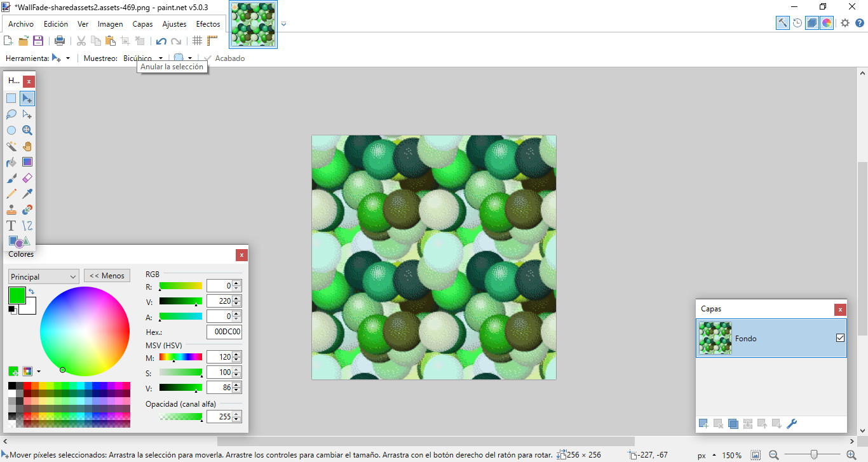Choose the Color Picker eyedropper tool
868x462 pixels.
click(x=27, y=194)
